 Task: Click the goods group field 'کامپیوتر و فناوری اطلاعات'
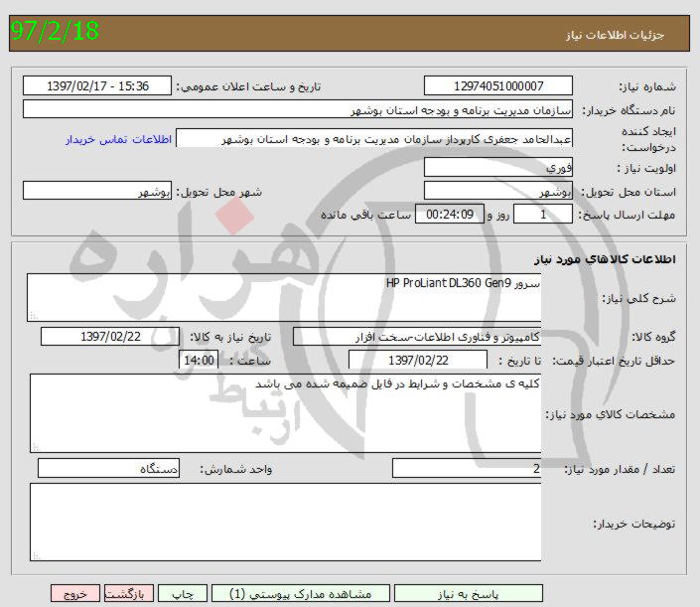tap(417, 337)
